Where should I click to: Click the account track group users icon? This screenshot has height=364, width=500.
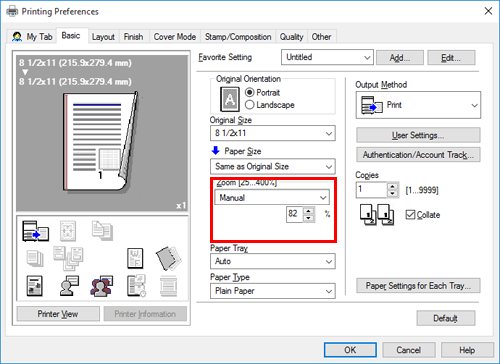click(101, 286)
